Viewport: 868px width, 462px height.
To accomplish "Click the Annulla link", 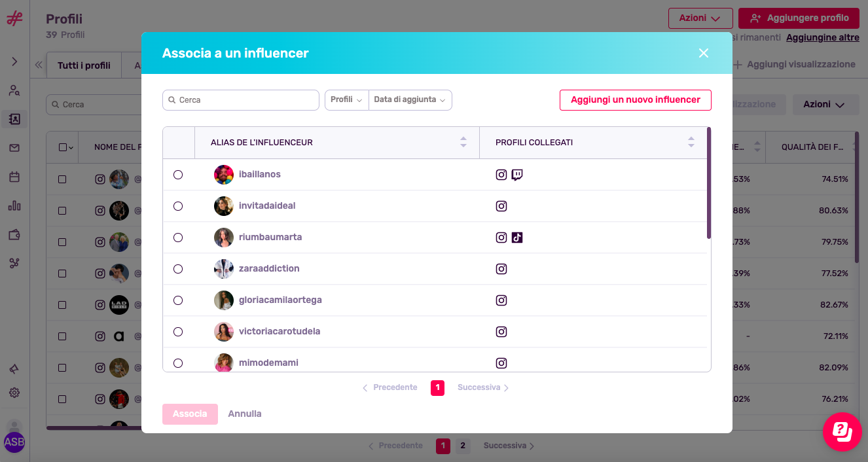I will [245, 414].
